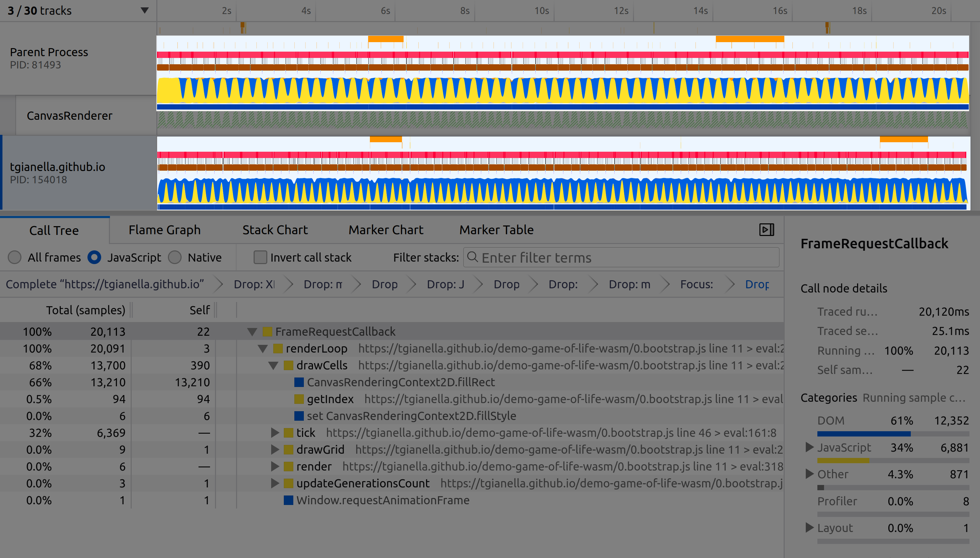Click the set fillStyle blue square icon
This screenshot has width=980, height=558.
click(x=299, y=416)
